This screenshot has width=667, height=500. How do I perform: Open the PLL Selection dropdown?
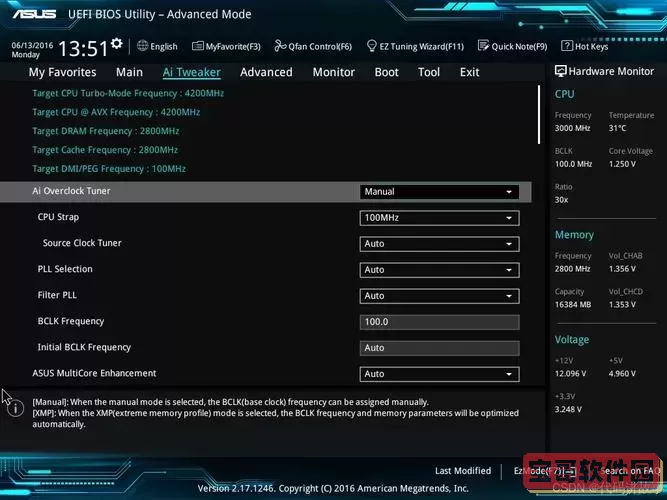tap(439, 270)
